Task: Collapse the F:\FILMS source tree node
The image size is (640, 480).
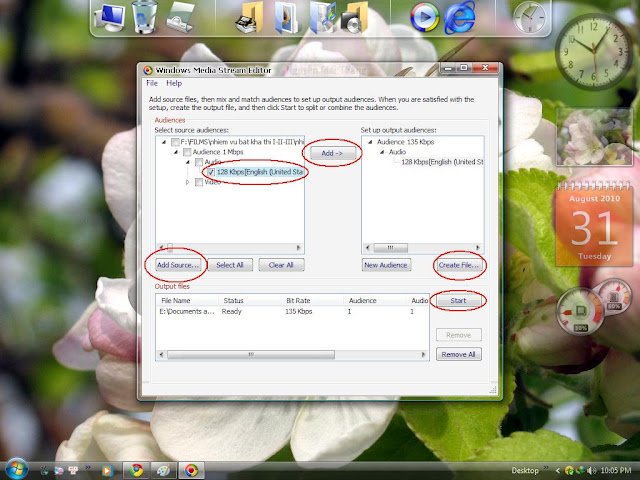Action: click(x=164, y=142)
